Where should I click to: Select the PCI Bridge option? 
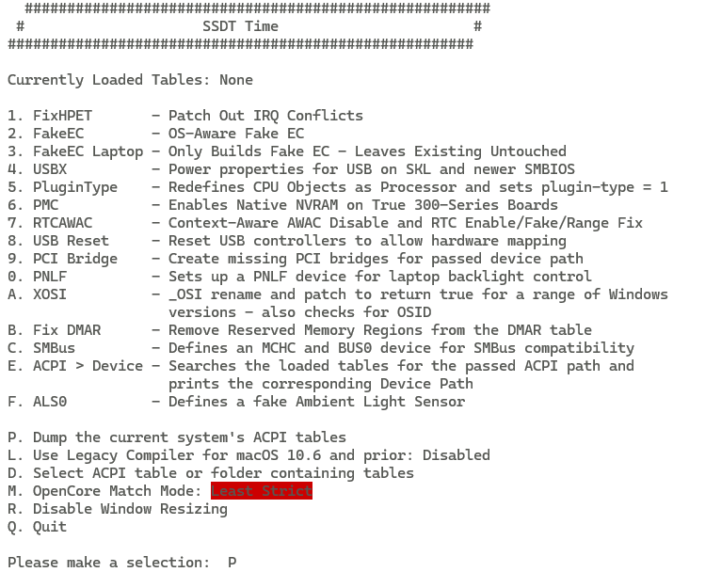[296, 259]
